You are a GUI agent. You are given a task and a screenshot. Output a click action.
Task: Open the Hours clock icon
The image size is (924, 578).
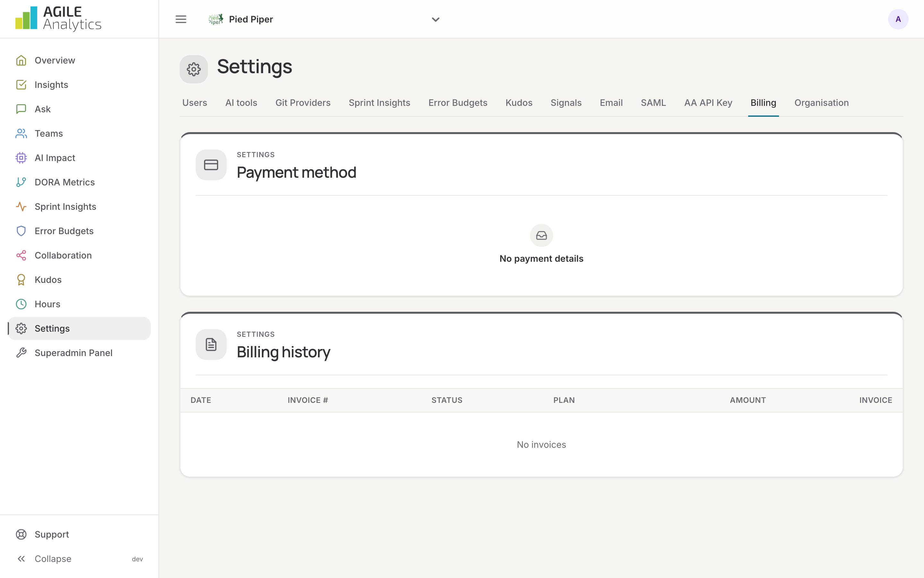click(21, 304)
